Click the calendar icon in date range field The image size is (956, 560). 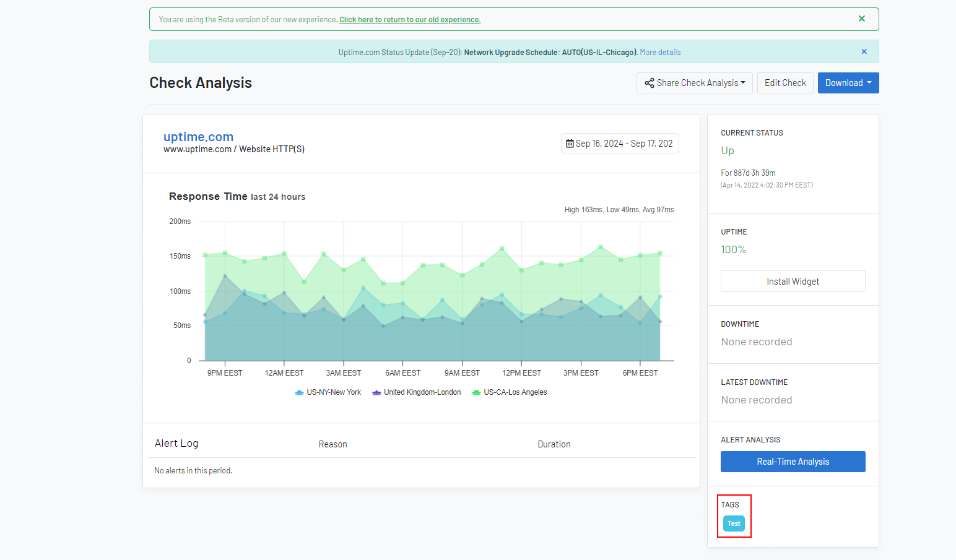pos(570,144)
